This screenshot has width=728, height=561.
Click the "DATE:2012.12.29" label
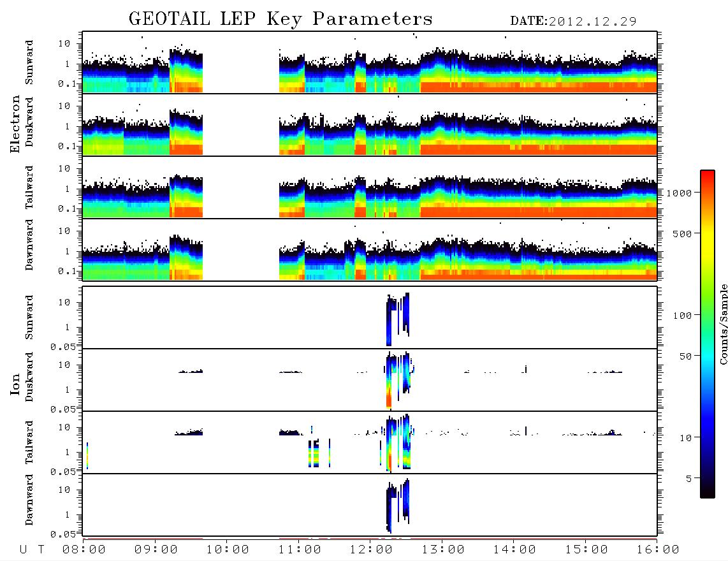click(x=573, y=22)
